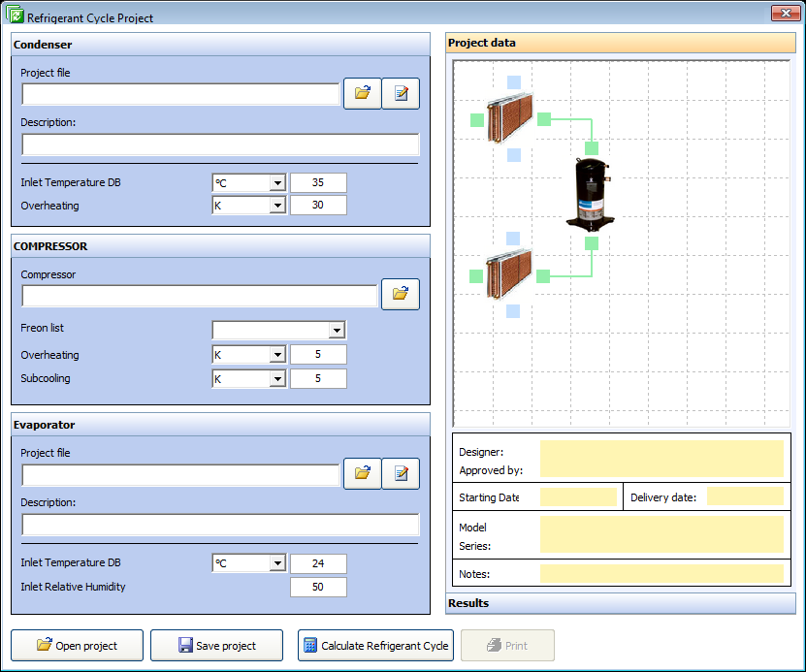Click green connector right of evaporator coil
806x672 pixels.
pyautogui.click(x=543, y=276)
